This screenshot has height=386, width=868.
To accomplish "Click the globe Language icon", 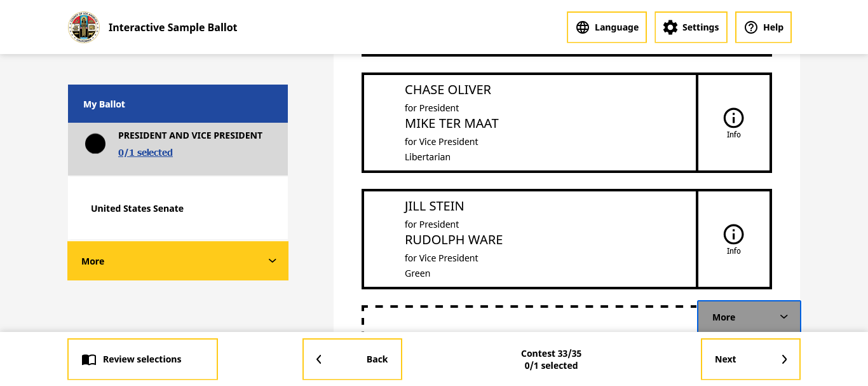I will [582, 27].
